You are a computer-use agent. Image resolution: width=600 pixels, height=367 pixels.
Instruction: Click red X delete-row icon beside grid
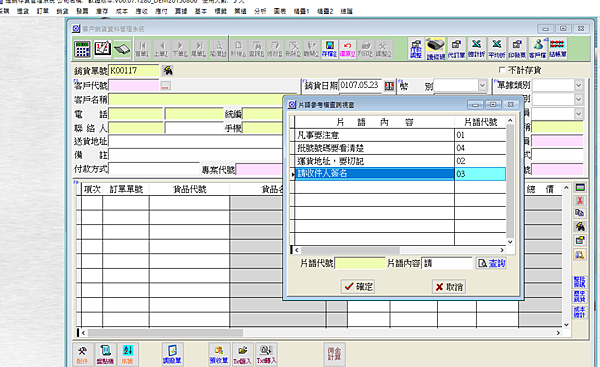(580, 201)
